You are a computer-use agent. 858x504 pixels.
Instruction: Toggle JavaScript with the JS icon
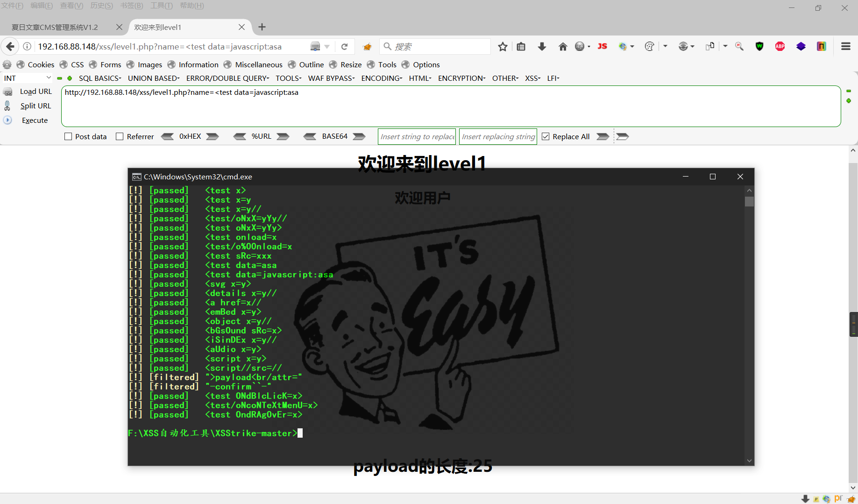tap(602, 46)
